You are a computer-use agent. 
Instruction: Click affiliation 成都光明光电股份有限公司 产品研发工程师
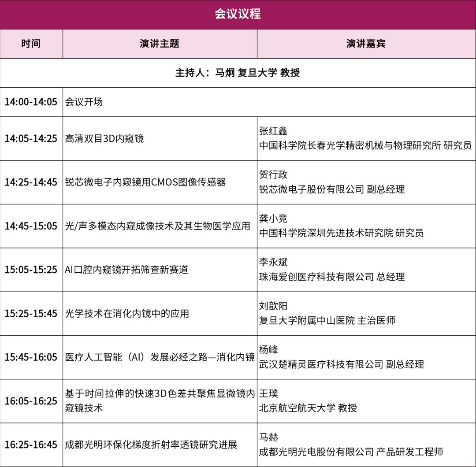click(351, 452)
